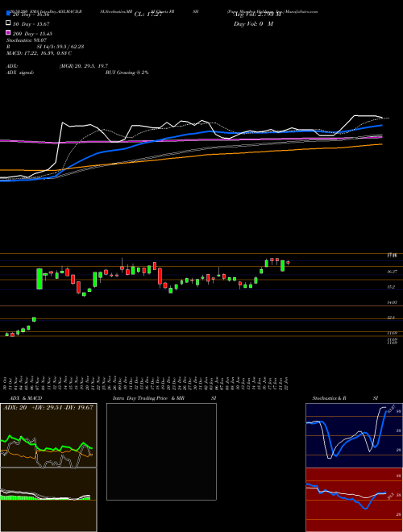Click the magenta 200 Day legend swatch

click(x=8, y=33)
